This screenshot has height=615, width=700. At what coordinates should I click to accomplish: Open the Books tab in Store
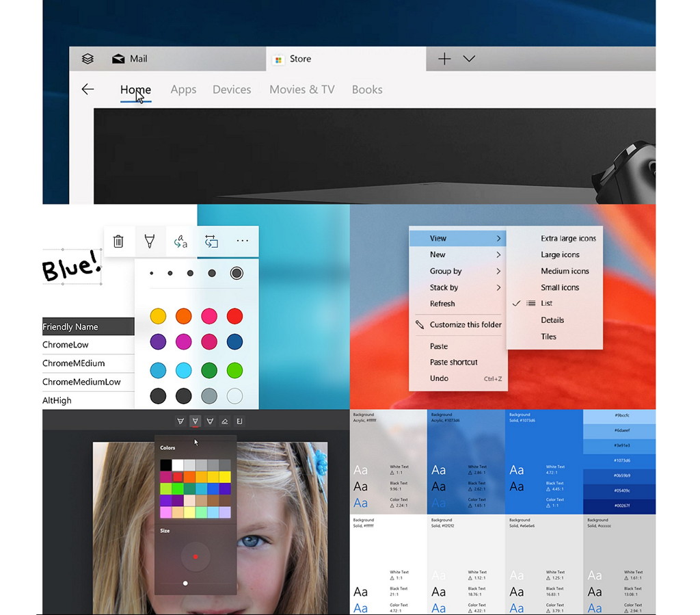(367, 90)
